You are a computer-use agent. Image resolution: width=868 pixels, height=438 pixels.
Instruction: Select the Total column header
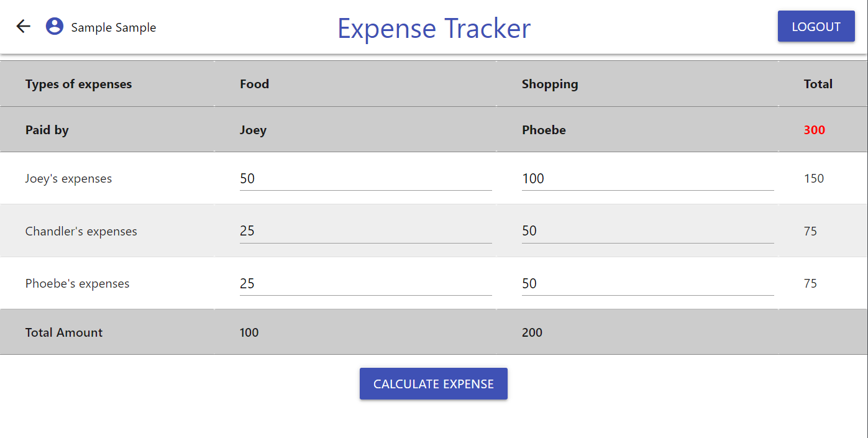(818, 83)
